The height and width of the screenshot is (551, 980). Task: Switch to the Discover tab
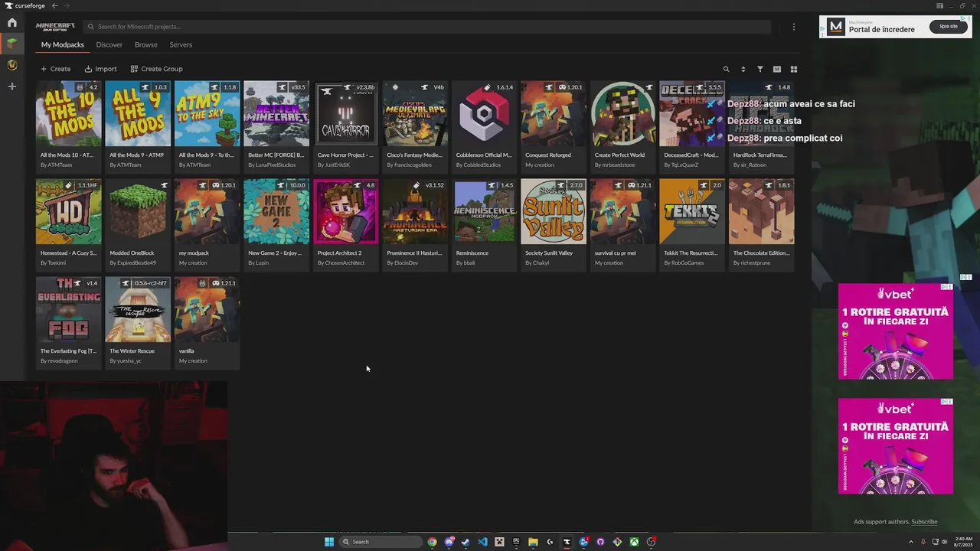(109, 45)
